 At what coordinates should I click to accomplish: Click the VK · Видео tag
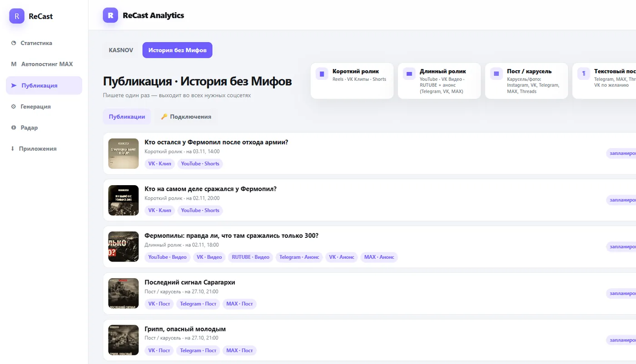pyautogui.click(x=209, y=257)
